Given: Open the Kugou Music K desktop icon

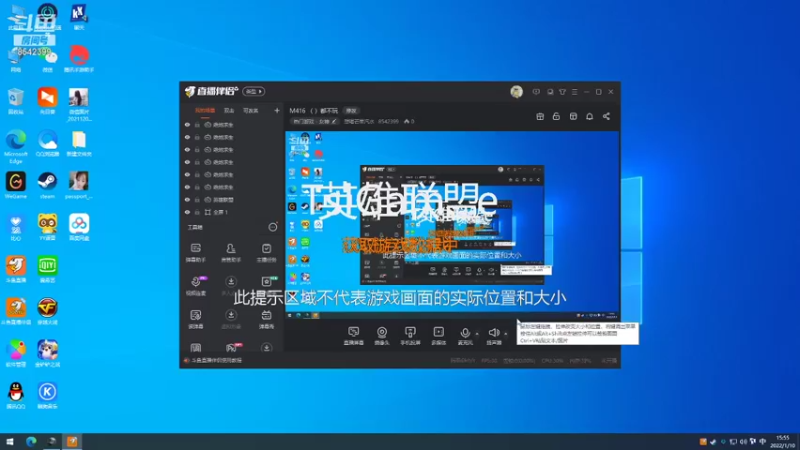Looking at the screenshot, I should 47,395.
